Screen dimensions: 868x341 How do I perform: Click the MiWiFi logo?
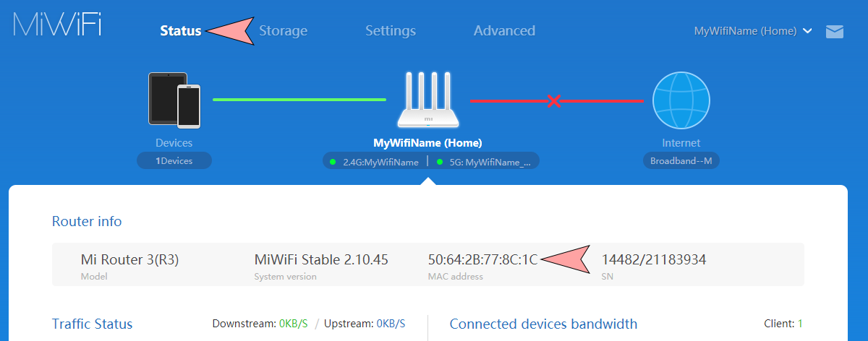coord(57,25)
